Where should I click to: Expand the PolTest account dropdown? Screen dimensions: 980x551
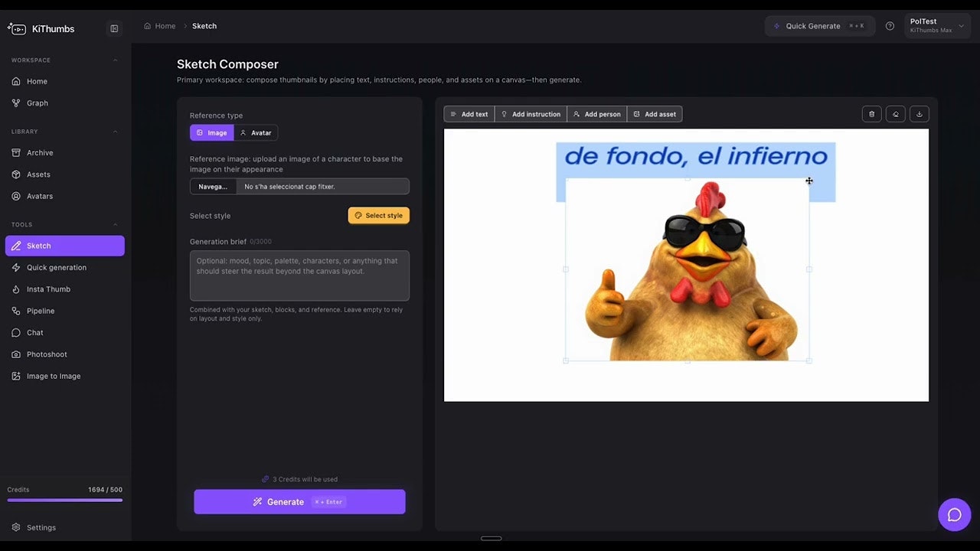pyautogui.click(x=937, y=26)
